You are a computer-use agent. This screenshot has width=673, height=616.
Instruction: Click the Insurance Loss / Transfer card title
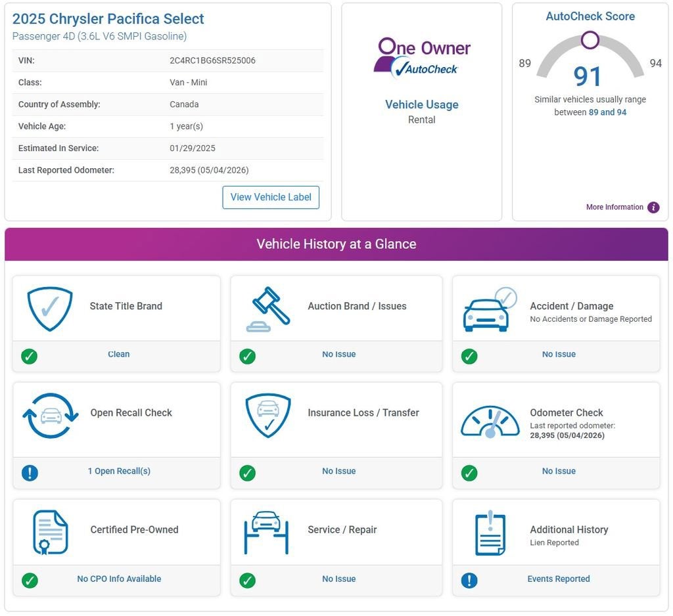(x=363, y=412)
